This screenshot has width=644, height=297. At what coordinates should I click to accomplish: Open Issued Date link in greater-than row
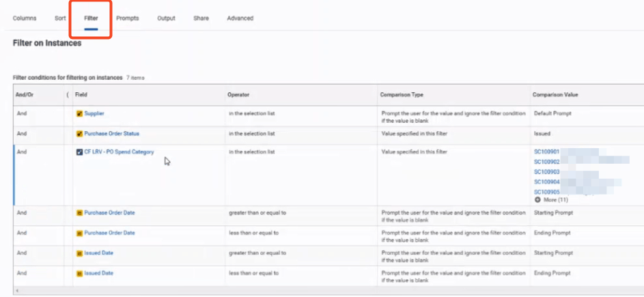98,253
